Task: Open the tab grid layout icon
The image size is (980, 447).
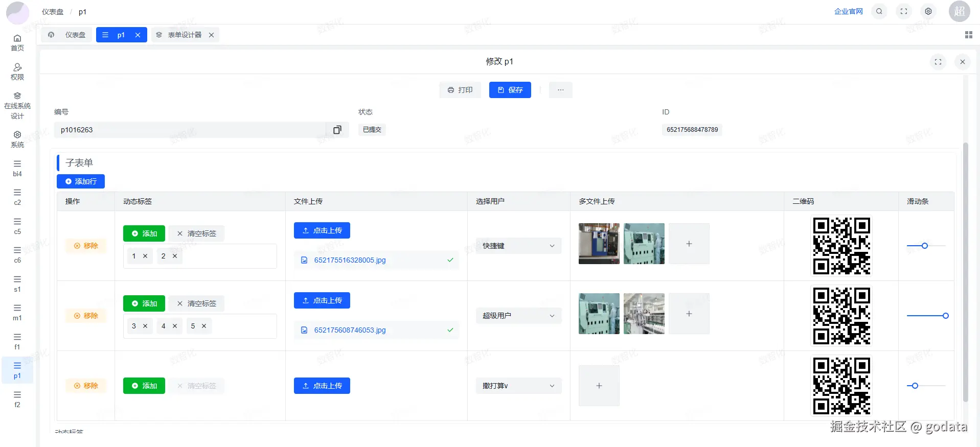Action: (x=968, y=35)
